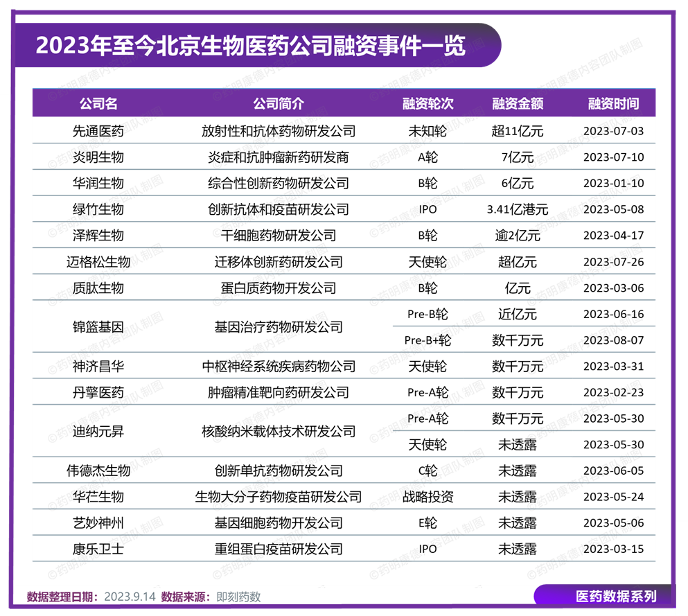688x616 pixels.
Task: Select company name 先通医药
Action: pyautogui.click(x=98, y=131)
